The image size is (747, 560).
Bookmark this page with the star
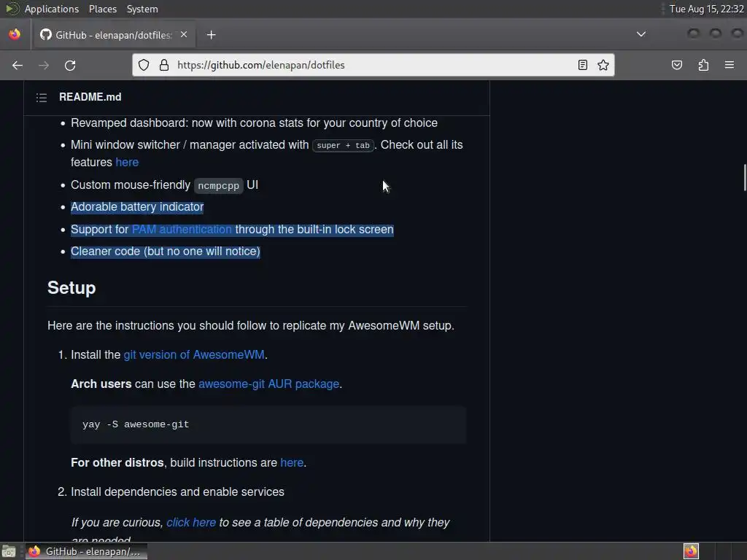(603, 65)
